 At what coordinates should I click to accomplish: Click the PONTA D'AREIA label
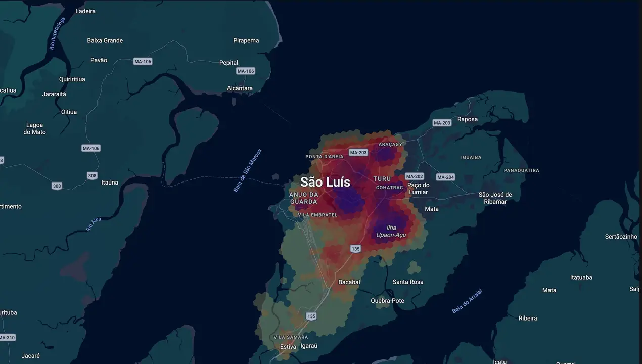tap(325, 157)
